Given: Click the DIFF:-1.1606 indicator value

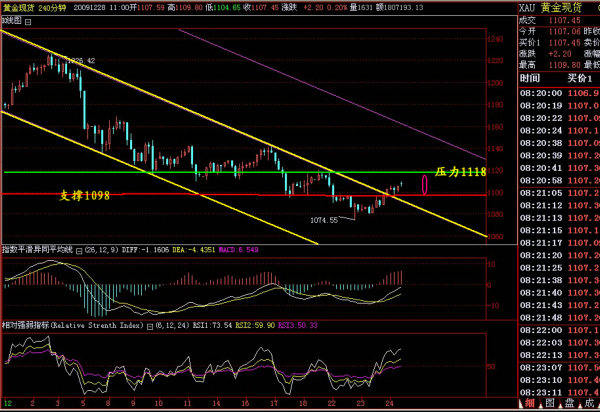Looking at the screenshot, I should click(145, 250).
